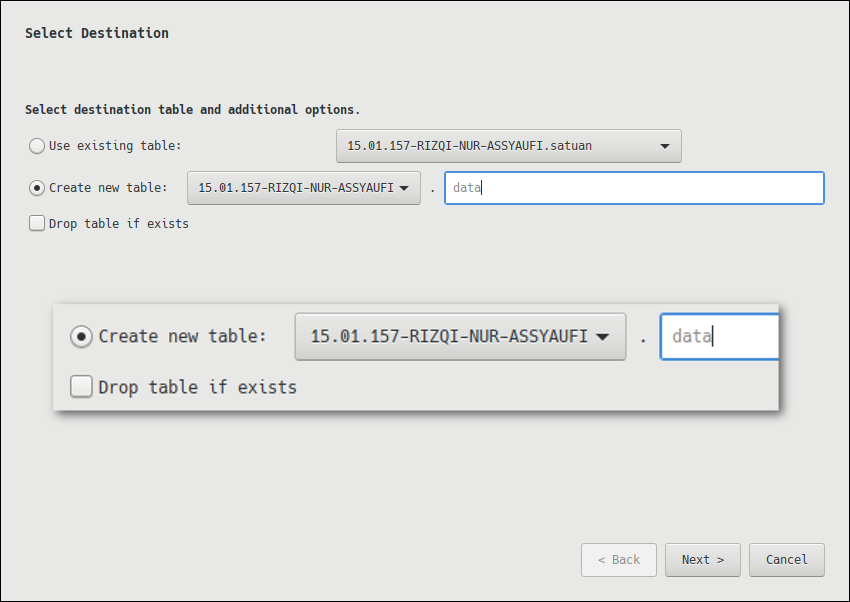
Task: Open the small schema dropdown in the upper form
Action: point(303,188)
